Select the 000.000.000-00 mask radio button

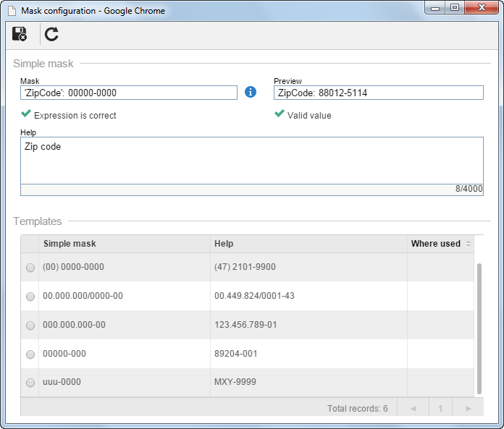[x=30, y=326]
